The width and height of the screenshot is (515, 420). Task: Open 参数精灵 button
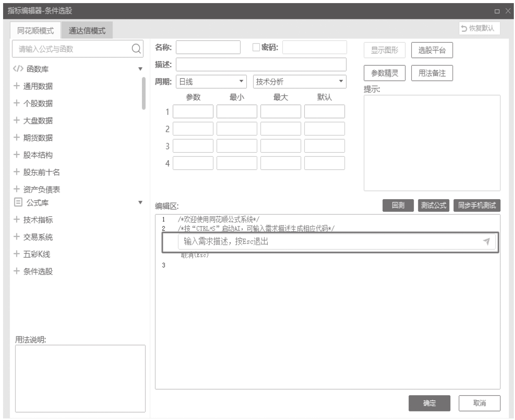pyautogui.click(x=385, y=73)
